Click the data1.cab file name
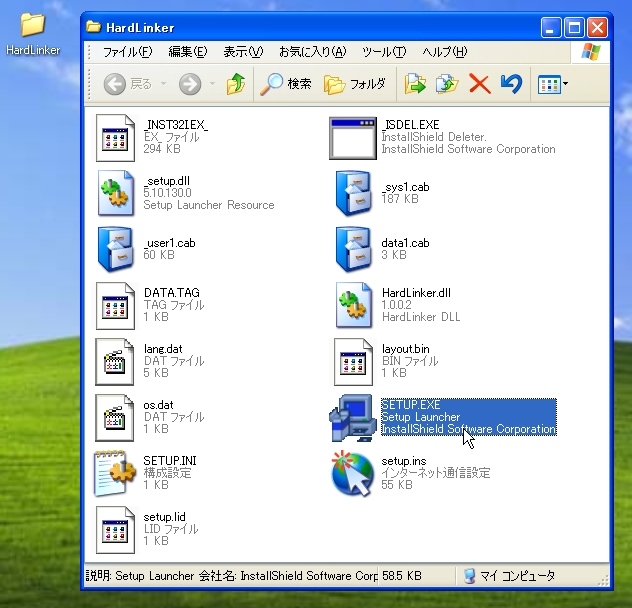The width and height of the screenshot is (632, 608). pos(405,243)
